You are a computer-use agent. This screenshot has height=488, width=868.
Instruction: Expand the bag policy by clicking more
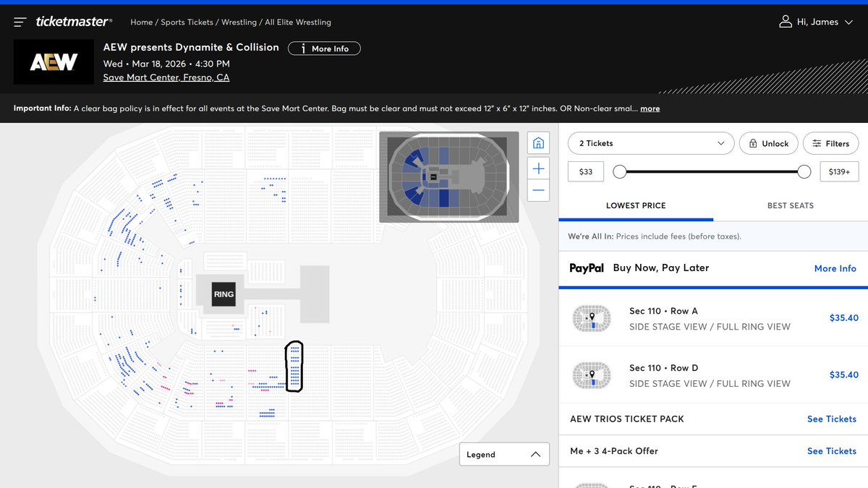click(650, 108)
